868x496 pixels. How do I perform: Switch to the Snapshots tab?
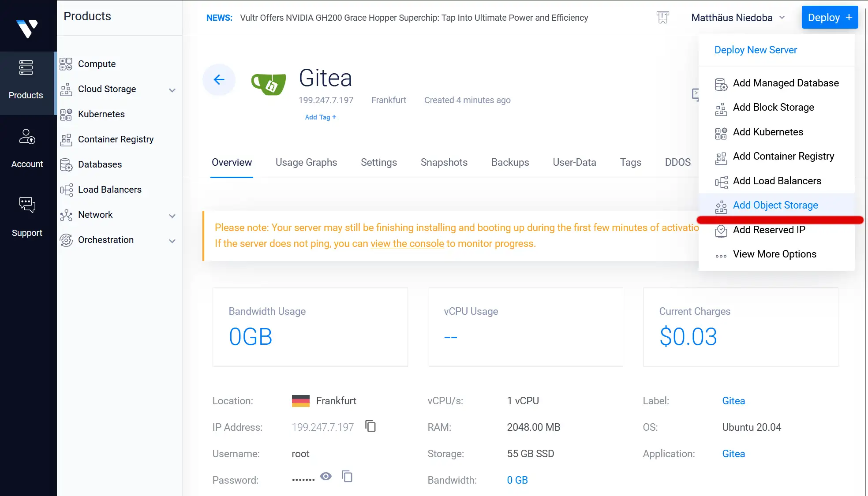(x=444, y=162)
